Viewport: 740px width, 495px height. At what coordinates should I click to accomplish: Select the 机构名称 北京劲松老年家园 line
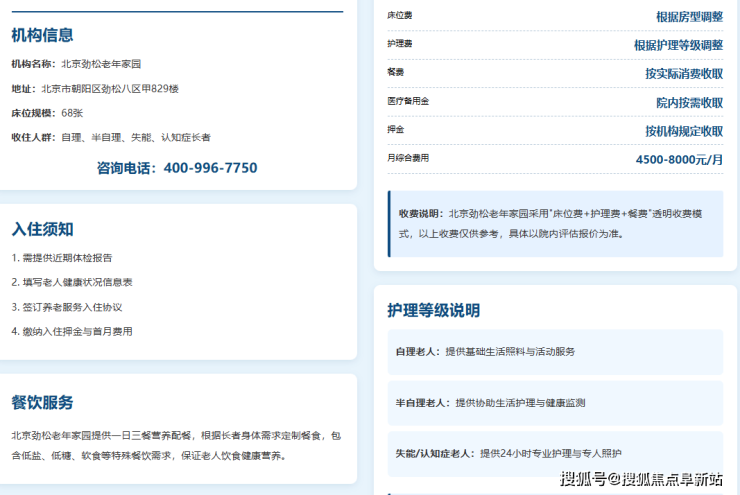[76, 64]
